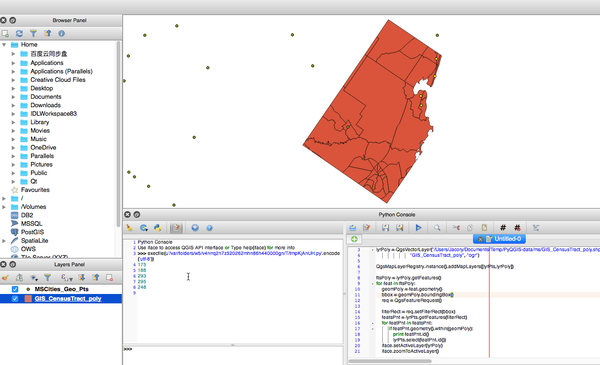Open script file in editor toolbar
The image size is (600, 365).
352,228
